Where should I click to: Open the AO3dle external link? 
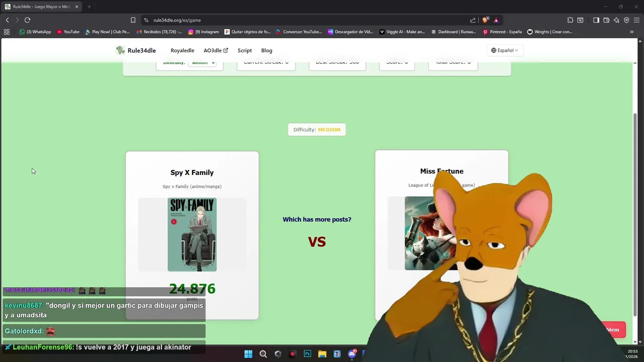tap(215, 50)
